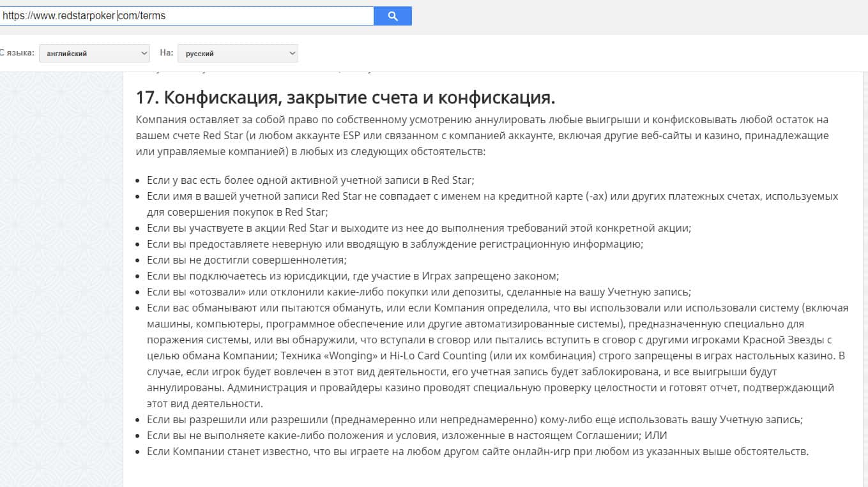Click the bullet about «отозвали» или отклонили покупки
The height and width of the screenshot is (487, 868).
[419, 292]
